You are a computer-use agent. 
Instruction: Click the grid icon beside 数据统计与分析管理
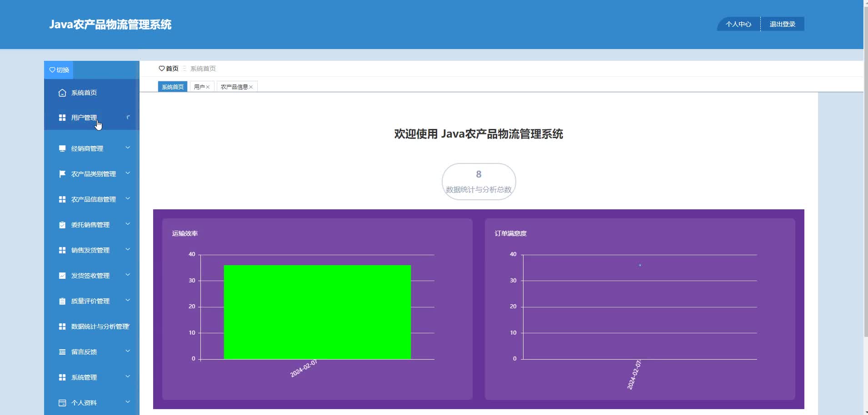point(62,326)
